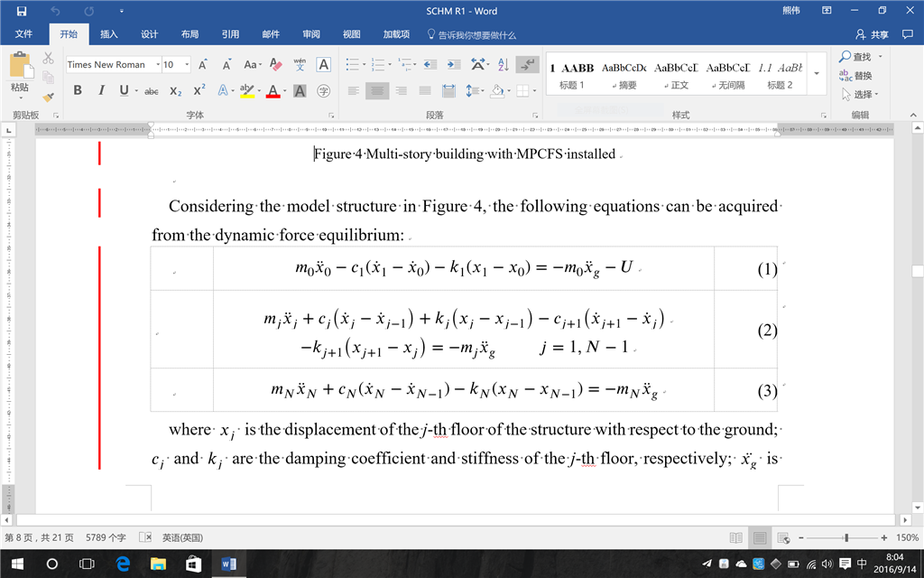Open File Explorer from the taskbar
The width and height of the screenshot is (924, 578).
coord(158,564)
